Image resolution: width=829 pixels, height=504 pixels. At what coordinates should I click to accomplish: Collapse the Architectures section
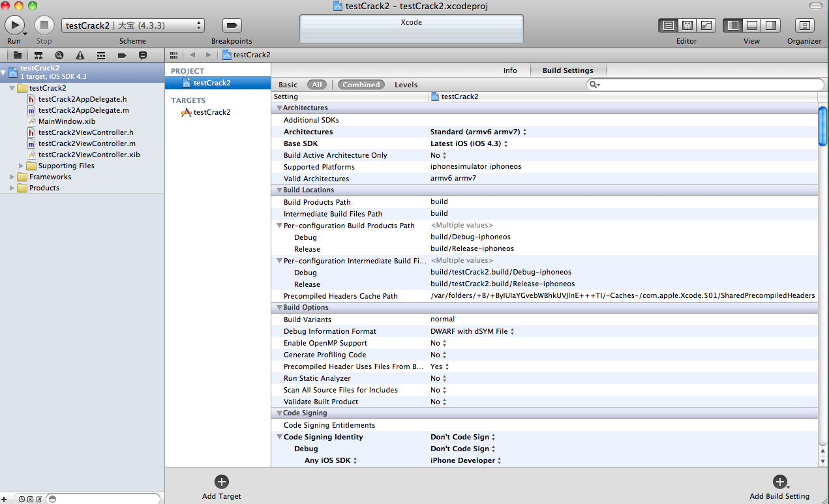click(279, 108)
